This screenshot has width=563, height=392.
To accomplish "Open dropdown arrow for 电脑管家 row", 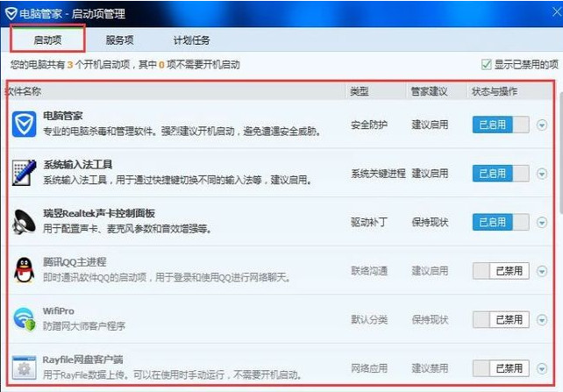I will tap(542, 125).
